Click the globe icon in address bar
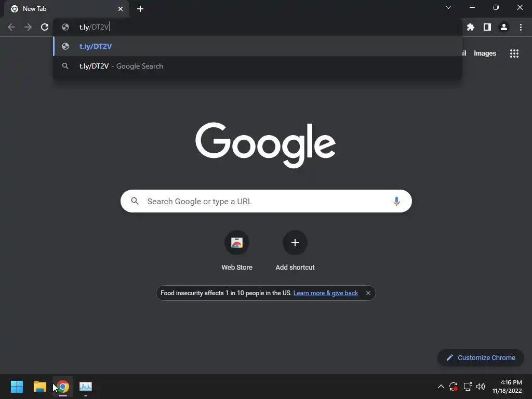The width and height of the screenshot is (532, 399). point(65,27)
